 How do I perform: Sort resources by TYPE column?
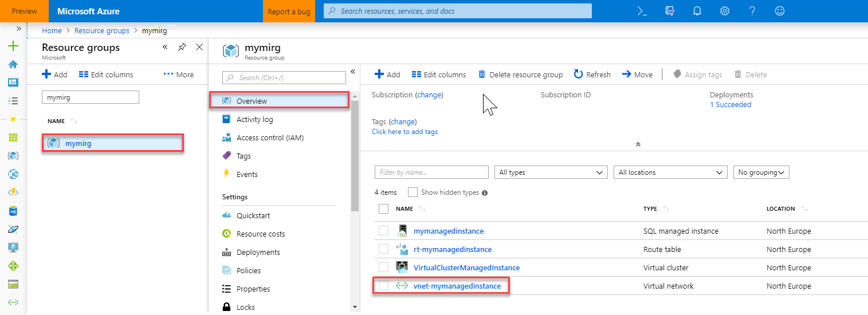coord(650,209)
